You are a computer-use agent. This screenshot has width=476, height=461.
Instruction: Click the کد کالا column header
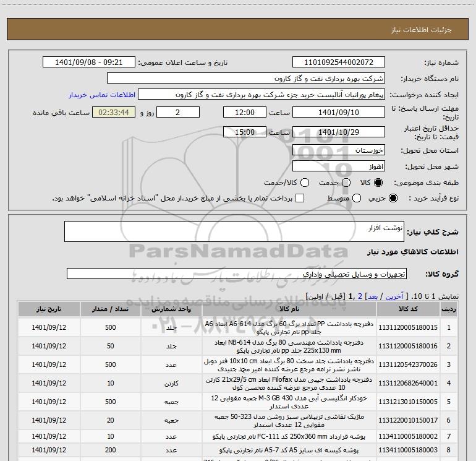pyautogui.click(x=408, y=309)
